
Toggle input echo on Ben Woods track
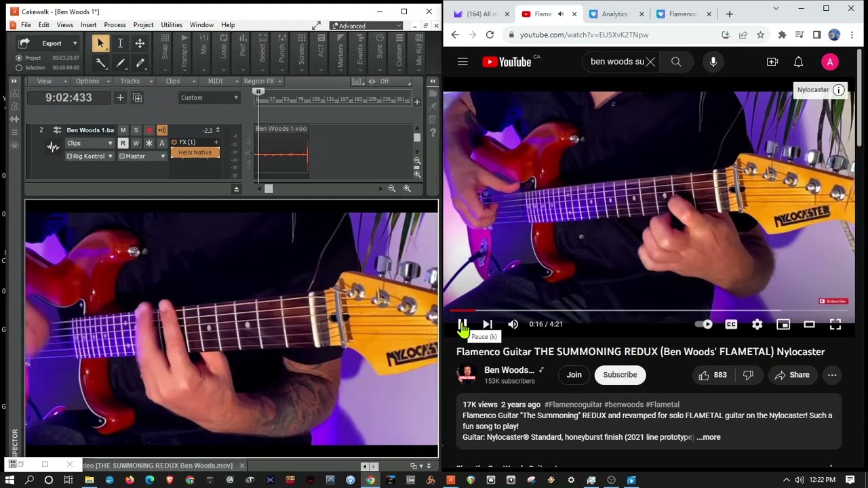[x=161, y=130]
